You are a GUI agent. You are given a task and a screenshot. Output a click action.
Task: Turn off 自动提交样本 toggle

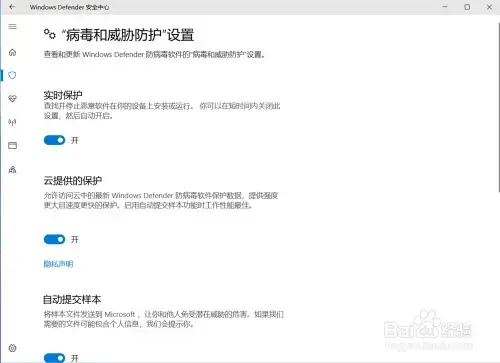[54, 358]
